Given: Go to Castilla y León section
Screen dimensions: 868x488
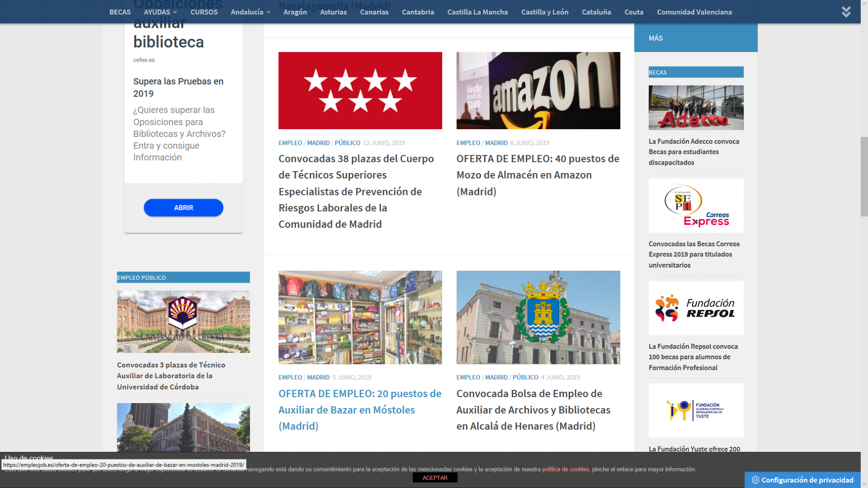Looking at the screenshot, I should 545,12.
